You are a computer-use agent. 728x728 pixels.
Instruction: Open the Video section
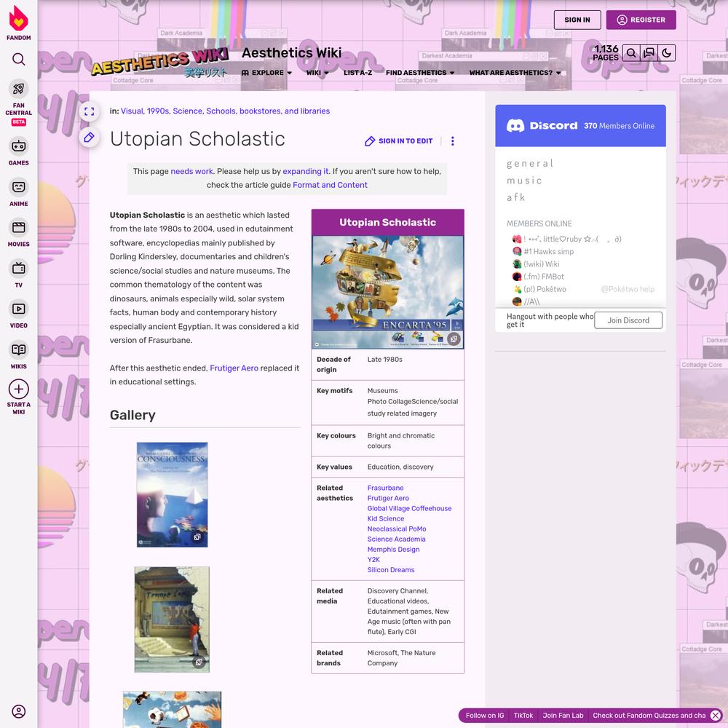tap(19, 314)
